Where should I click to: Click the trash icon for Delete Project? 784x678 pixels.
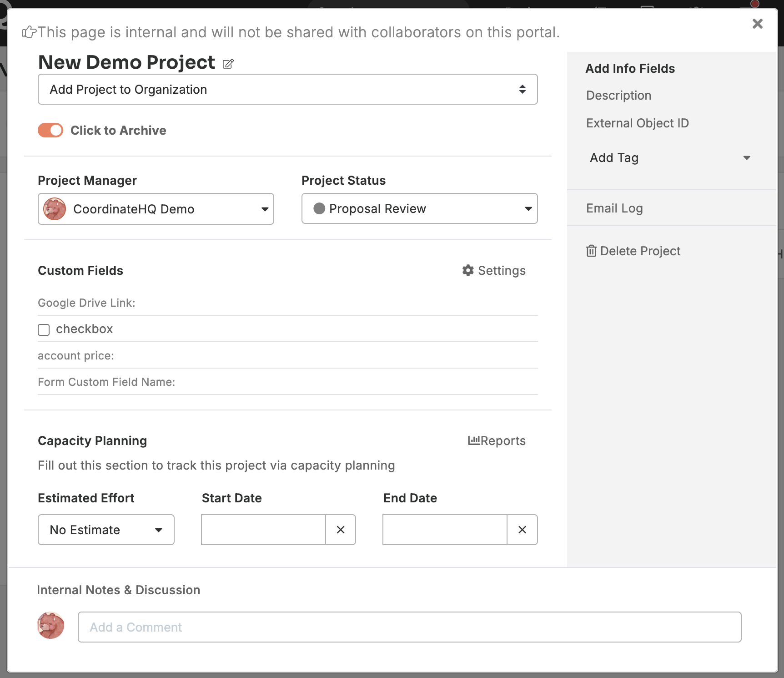coord(591,251)
